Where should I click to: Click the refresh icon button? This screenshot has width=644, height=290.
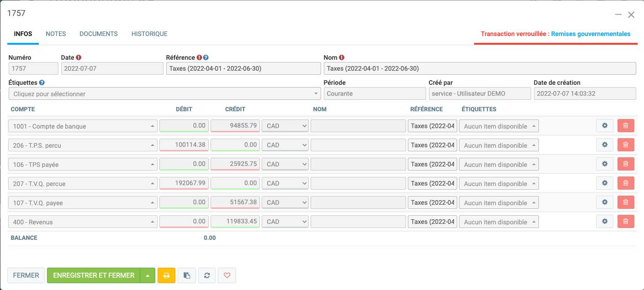point(207,275)
